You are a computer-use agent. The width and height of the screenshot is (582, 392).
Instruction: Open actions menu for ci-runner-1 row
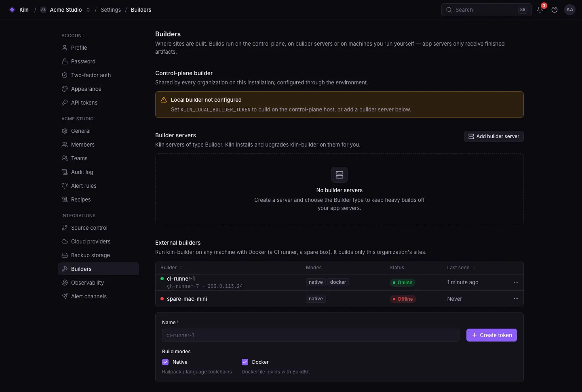(x=516, y=282)
